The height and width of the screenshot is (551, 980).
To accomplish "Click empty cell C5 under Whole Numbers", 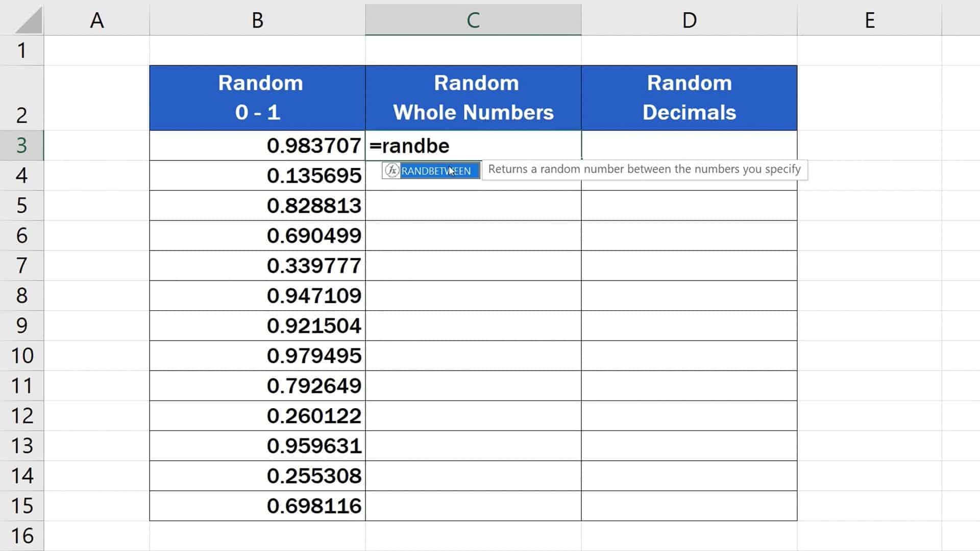I will coord(473,206).
